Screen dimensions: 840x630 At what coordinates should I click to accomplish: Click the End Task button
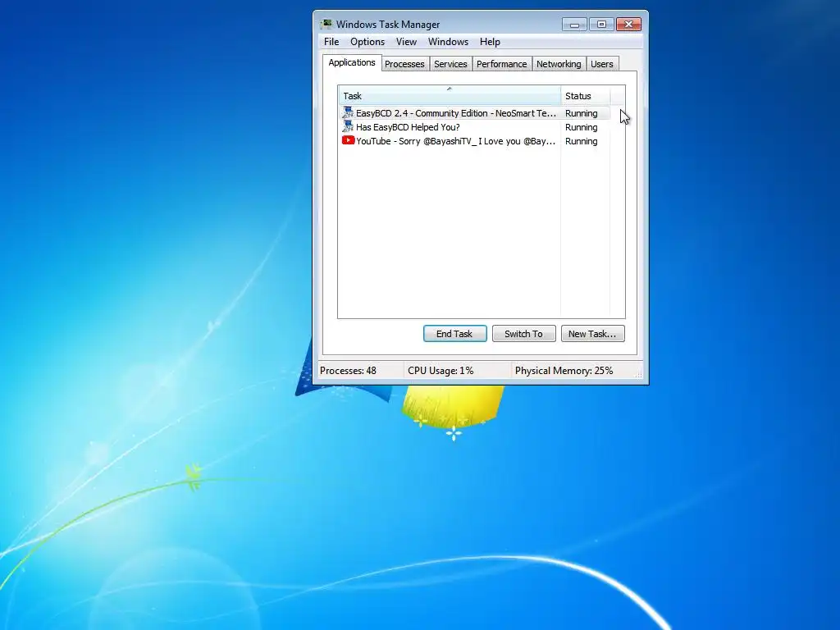(x=454, y=334)
